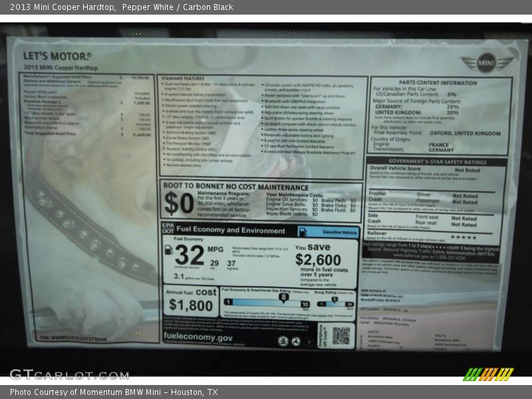The width and height of the screenshot is (532, 399).
Task: Click the fuel pump icon beside 32 MPG
Action: coord(169,250)
